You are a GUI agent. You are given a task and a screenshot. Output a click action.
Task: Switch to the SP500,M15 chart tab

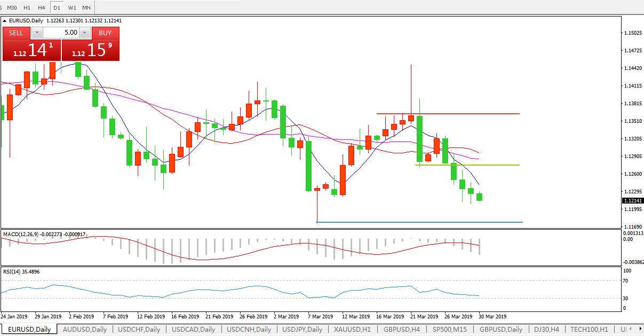[x=450, y=330]
